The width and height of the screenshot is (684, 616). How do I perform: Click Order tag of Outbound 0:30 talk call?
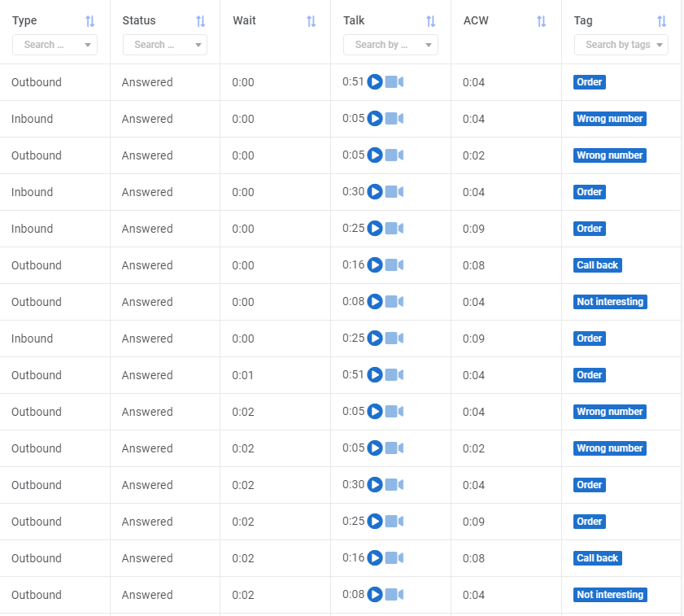coord(590,485)
